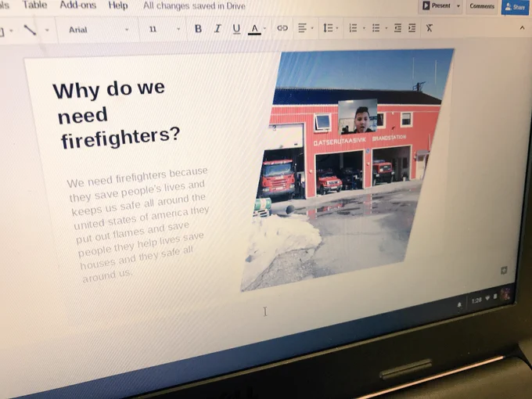The image size is (532, 399).
Task: Click the explore icon at slide corner
Action: point(504,270)
